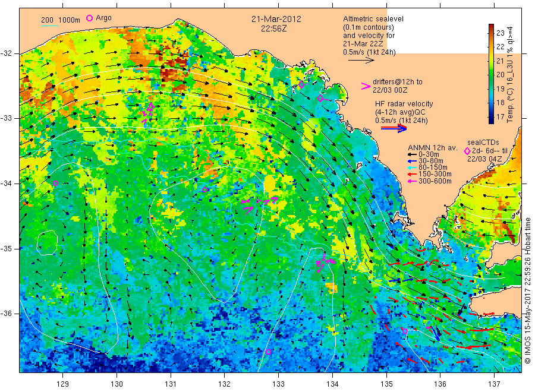Click seal CTD diamond near 32.7°S 133.8°E

pos(320,99)
